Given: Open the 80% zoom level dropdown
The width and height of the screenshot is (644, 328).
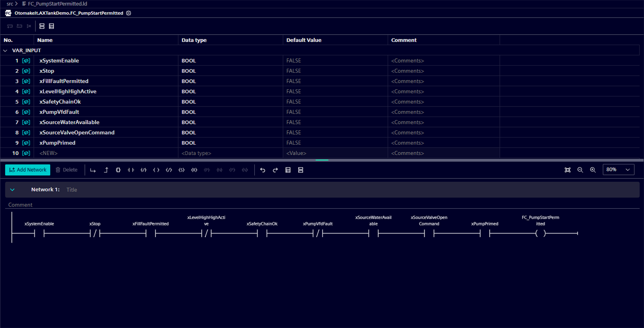Looking at the screenshot, I should (x=618, y=170).
